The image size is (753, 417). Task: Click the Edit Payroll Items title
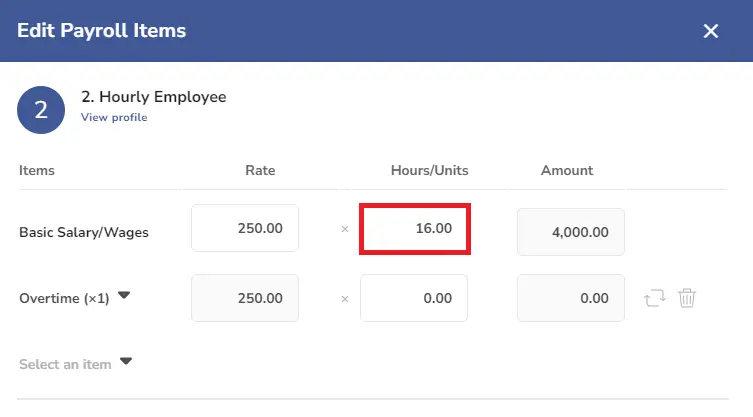(101, 31)
